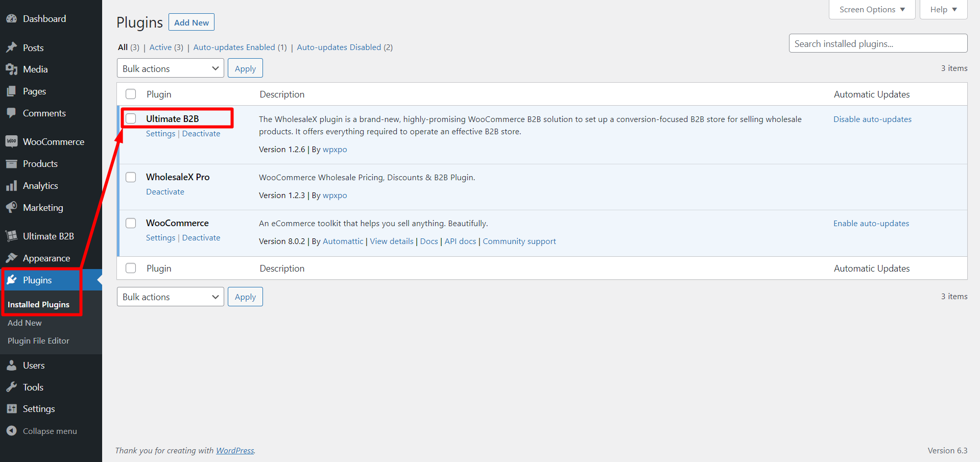Image resolution: width=980 pixels, height=462 pixels.
Task: Click the Comments bubble icon
Action: point(11,113)
